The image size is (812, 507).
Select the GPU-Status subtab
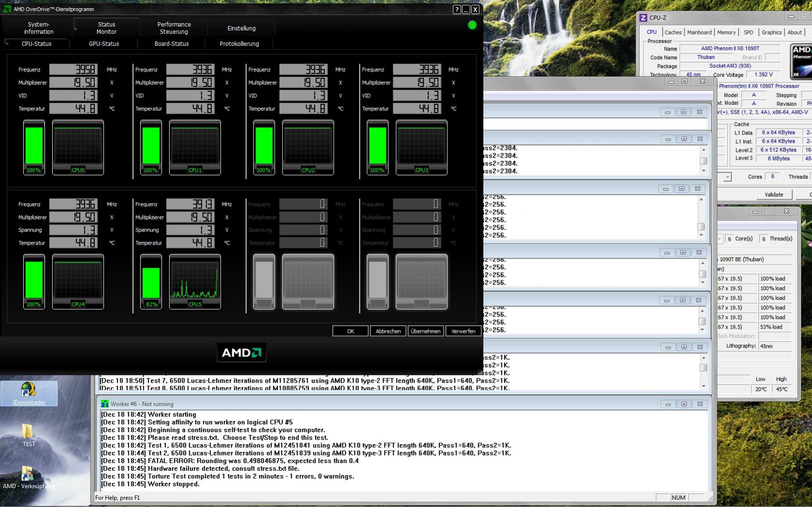104,43
